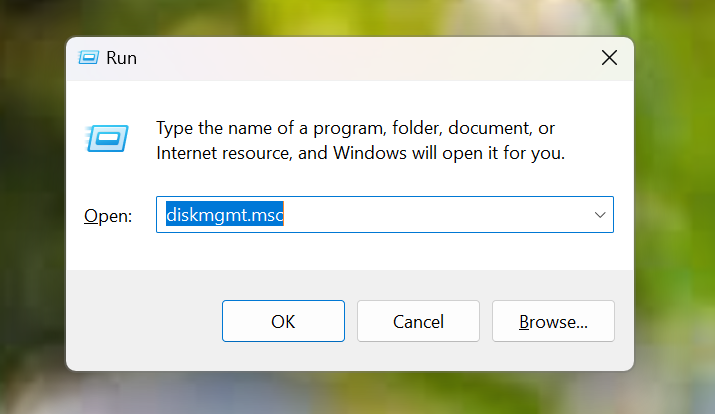715x414 pixels.
Task: Close the Run dialog with X
Action: (609, 58)
